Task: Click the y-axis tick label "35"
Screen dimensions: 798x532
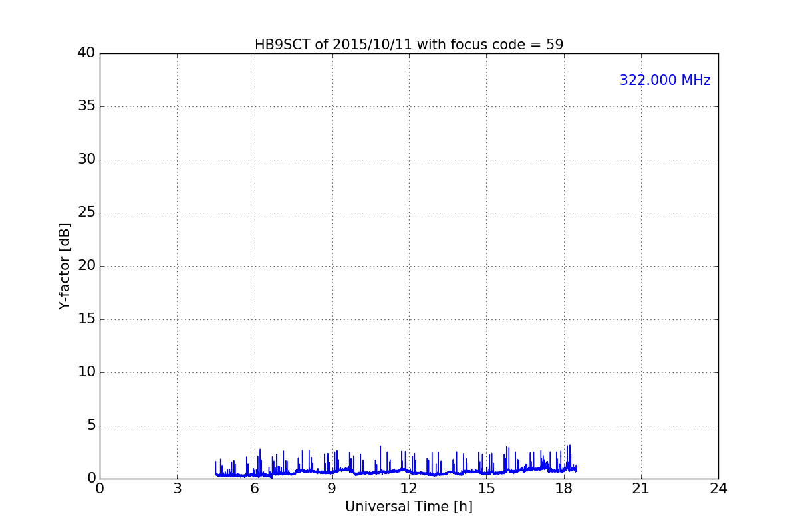Action: click(86, 106)
